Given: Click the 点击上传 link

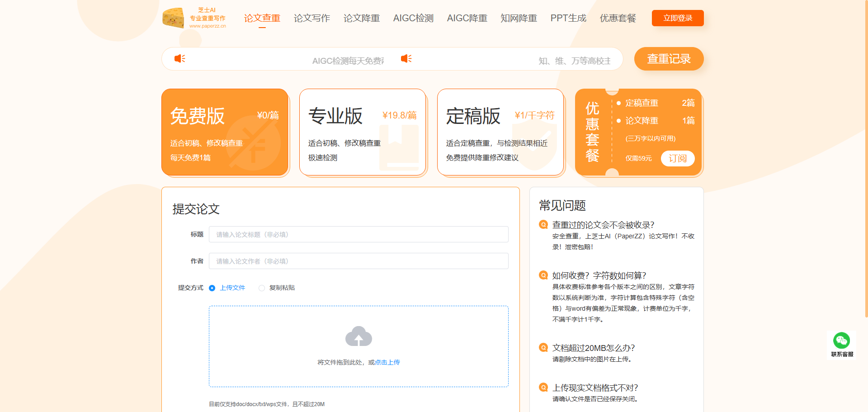Looking at the screenshot, I should coord(387,362).
